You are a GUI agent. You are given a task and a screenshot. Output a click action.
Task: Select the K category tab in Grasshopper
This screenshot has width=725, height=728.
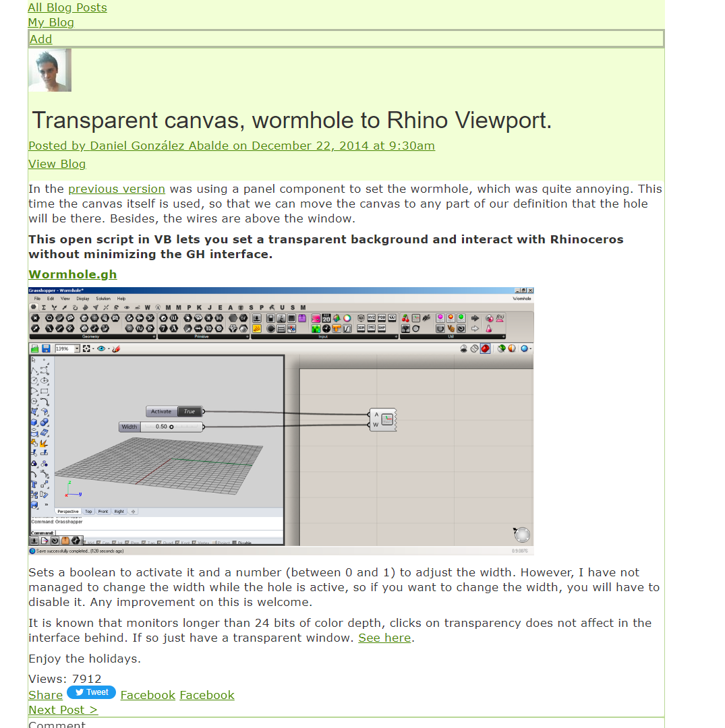tap(199, 307)
